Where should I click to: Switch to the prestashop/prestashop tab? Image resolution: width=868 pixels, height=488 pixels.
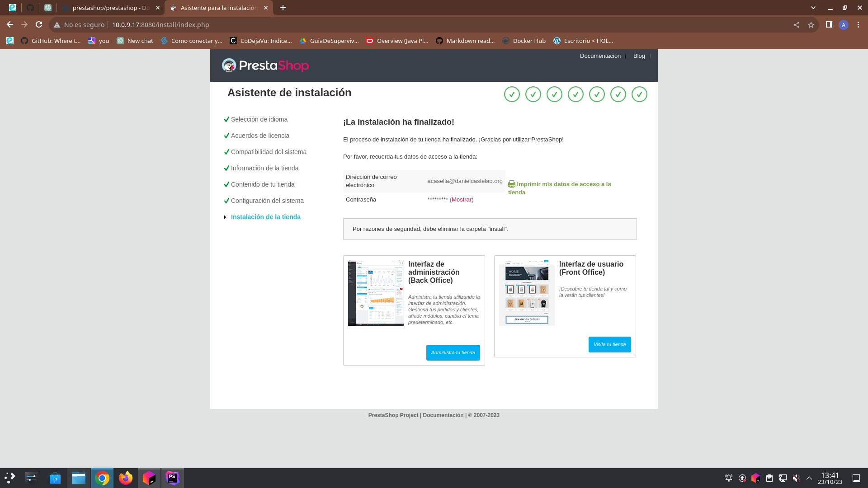click(x=111, y=8)
